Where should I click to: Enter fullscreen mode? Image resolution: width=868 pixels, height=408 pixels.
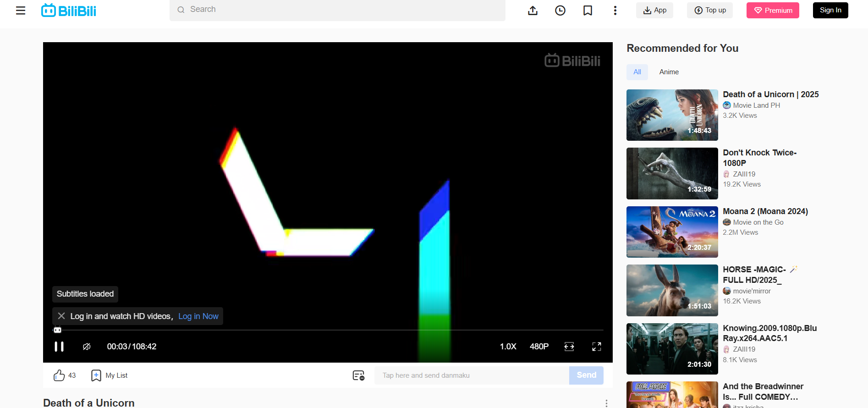tap(597, 347)
